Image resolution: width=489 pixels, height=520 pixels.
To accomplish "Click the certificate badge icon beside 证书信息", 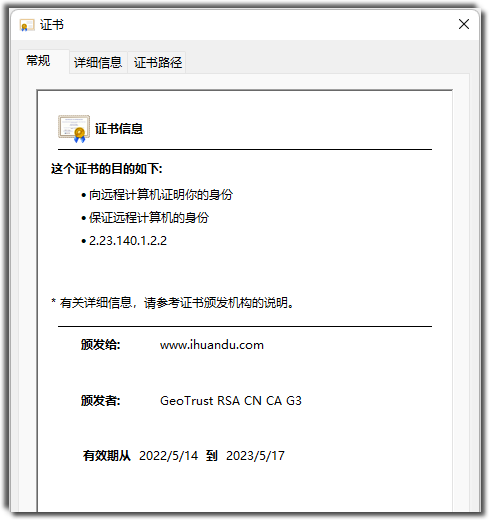I will pos(74,129).
